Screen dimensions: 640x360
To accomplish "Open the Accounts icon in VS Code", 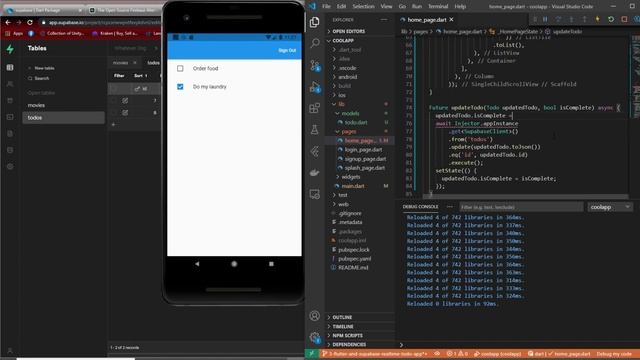I will [314, 316].
